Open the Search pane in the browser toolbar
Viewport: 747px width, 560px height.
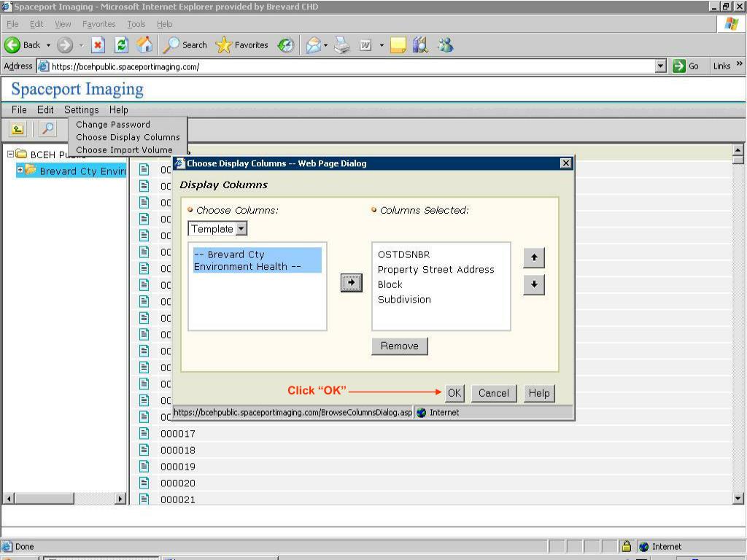click(185, 45)
